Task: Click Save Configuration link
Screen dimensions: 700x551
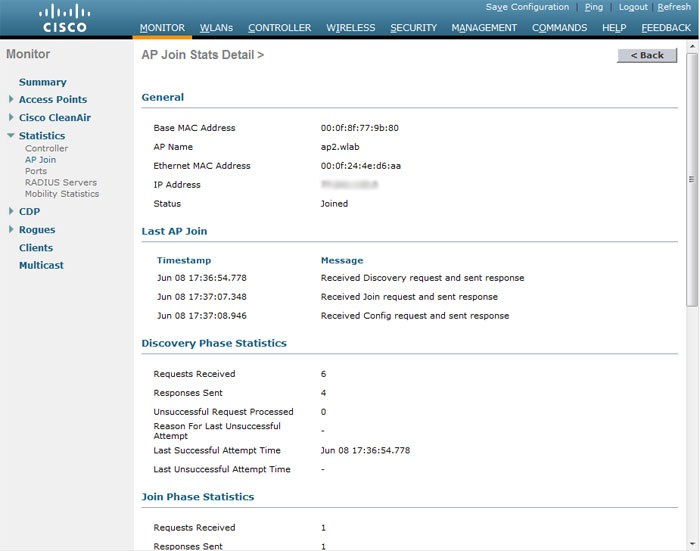Action: click(x=527, y=7)
